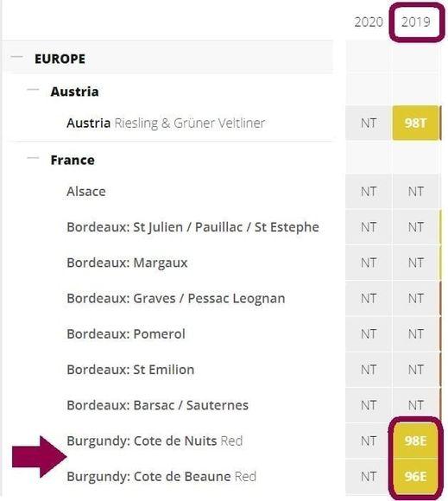Viewport: 448px width, 501px height.
Task: Open Burgundy: Cote de Beaune Red
Action: pyautogui.click(x=161, y=477)
